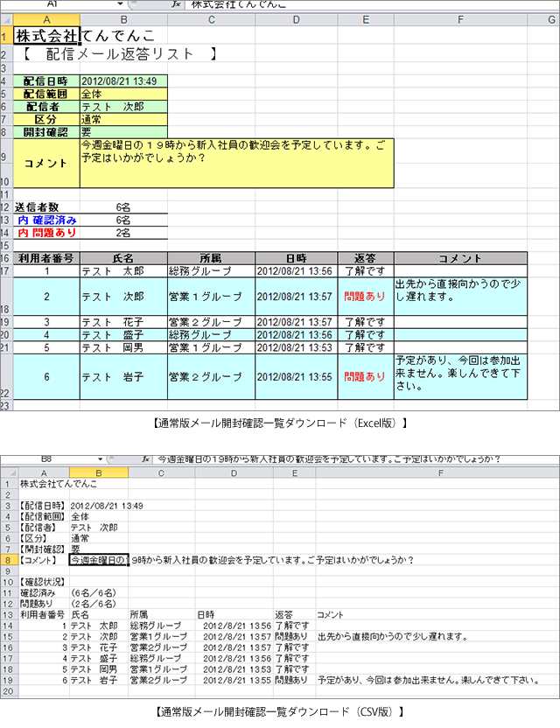Click 2012/08/21 13:53 cell in Excel version
Viewport: 560px width, 728px height.
pyautogui.click(x=297, y=347)
